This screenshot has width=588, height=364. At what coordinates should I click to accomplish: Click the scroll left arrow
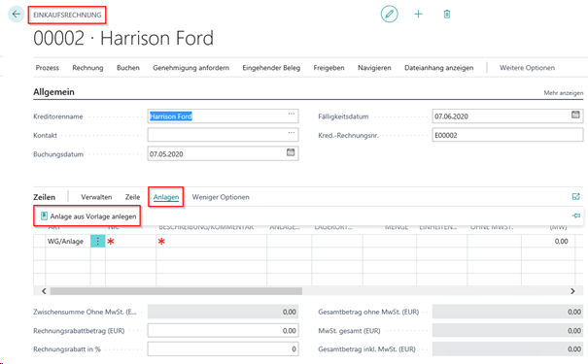click(44, 291)
